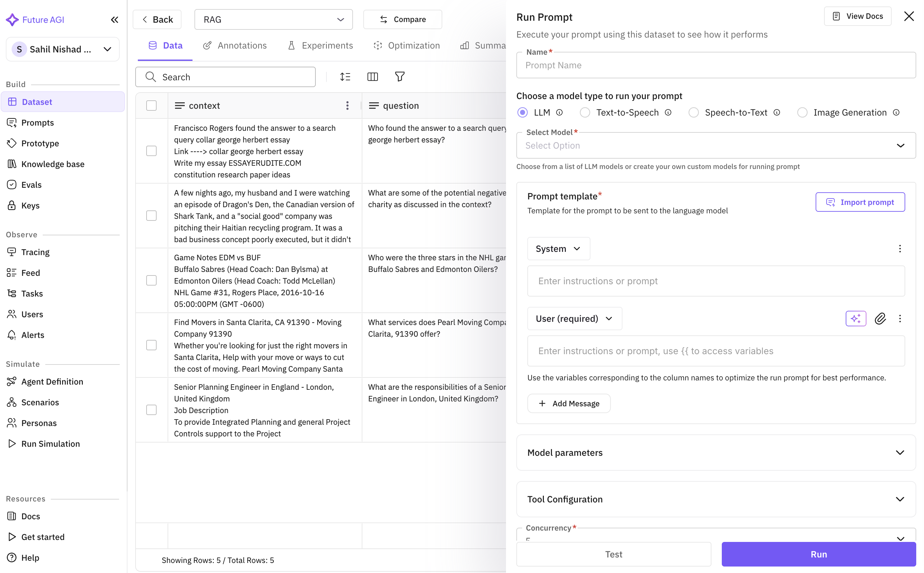This screenshot has height=573, width=924.
Task: Select the Image Generation model type
Action: tap(802, 113)
